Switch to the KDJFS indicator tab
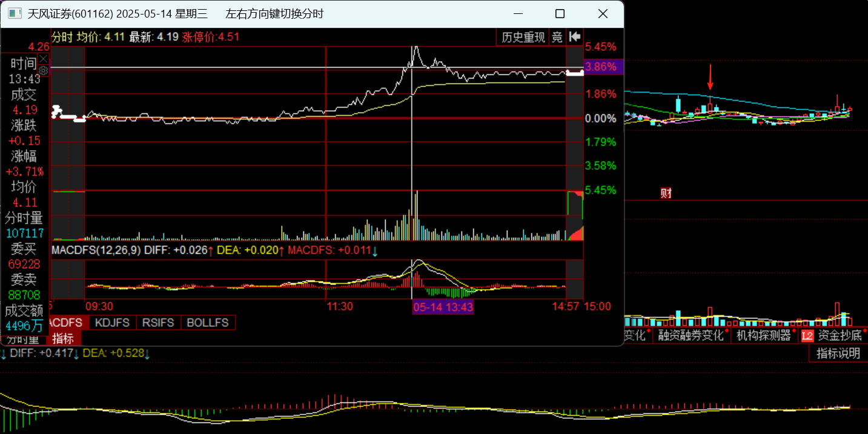 [113, 323]
